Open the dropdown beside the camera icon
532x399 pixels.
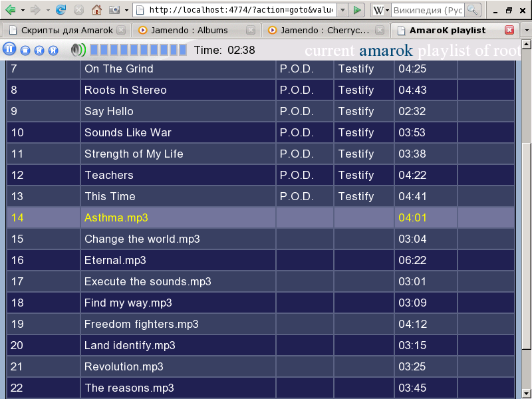coord(126,11)
